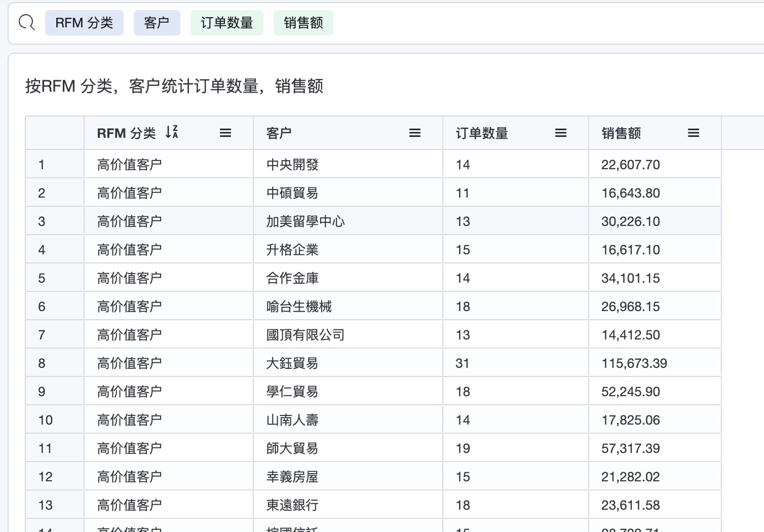Select the 客户 search tag
Screen dimensions: 764x532
tap(157, 23)
